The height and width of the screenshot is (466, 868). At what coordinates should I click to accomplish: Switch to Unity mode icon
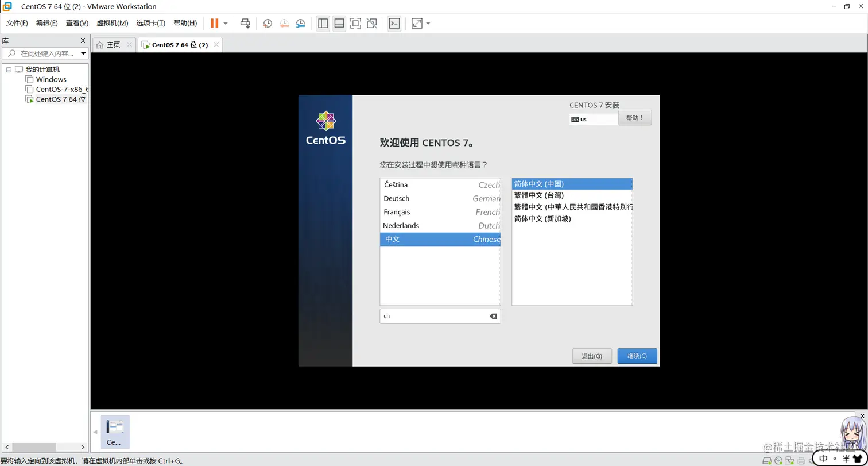coord(372,24)
